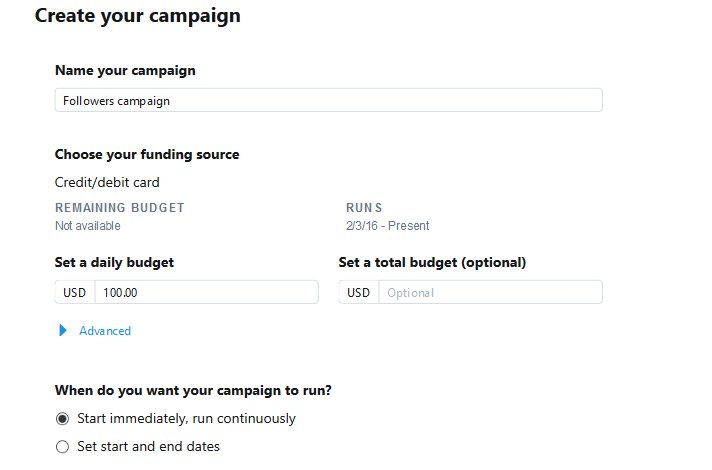Choose the "Set start and end dates" radio button
The image size is (712, 470).
[x=62, y=446]
